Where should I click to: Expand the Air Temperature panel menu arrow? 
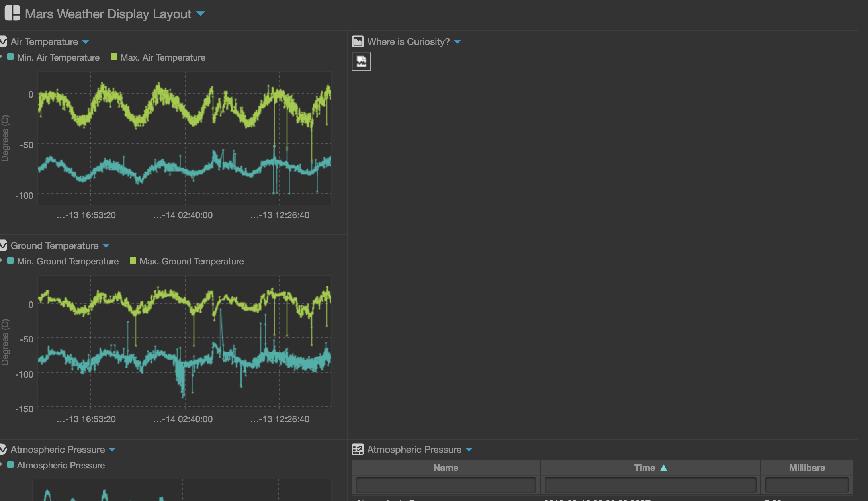tap(86, 42)
